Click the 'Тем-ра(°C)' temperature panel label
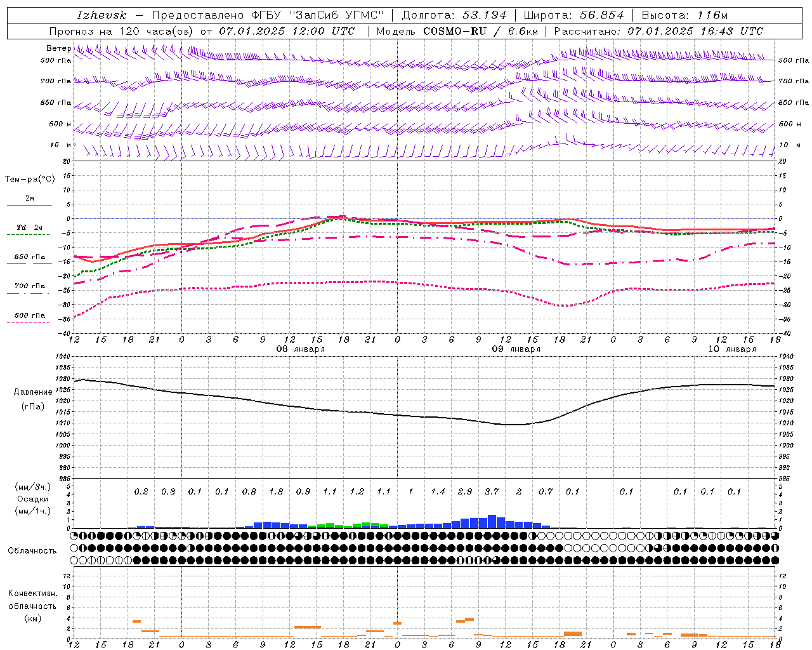812x650 pixels. (30, 180)
